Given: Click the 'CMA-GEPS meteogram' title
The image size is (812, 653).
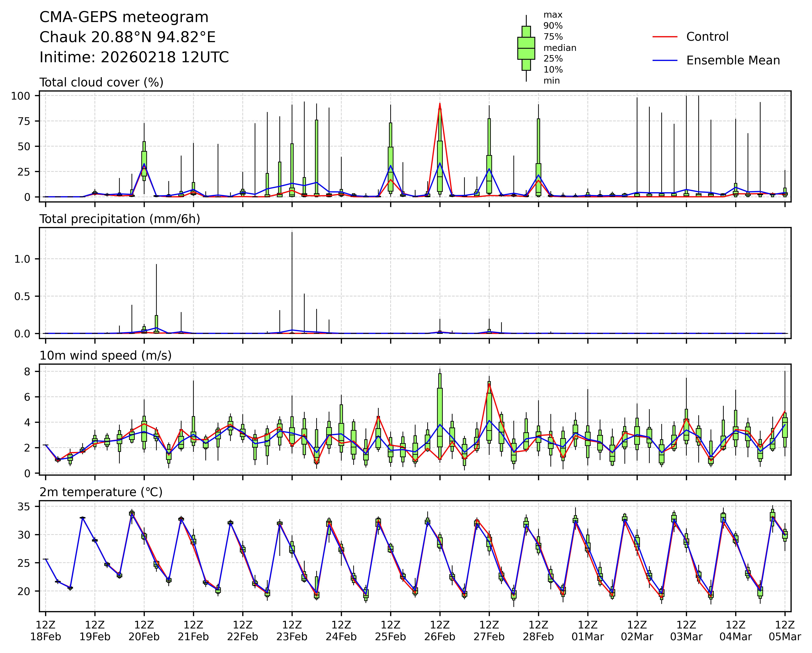Looking at the screenshot, I should coord(124,17).
